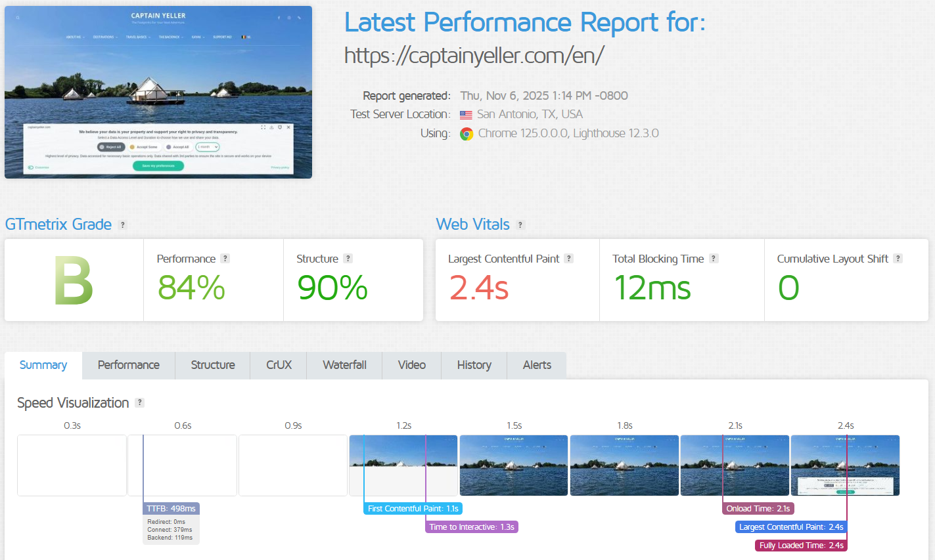Open the Alerts tab

point(537,365)
